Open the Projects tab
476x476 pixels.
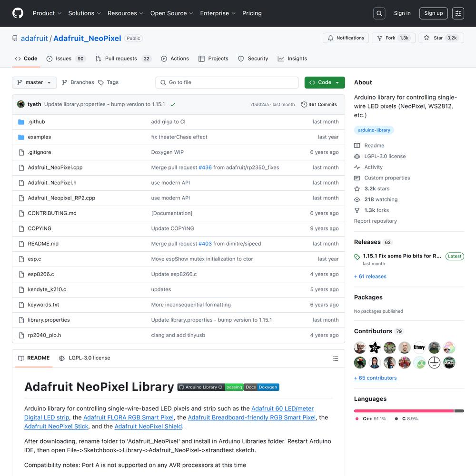pos(213,59)
